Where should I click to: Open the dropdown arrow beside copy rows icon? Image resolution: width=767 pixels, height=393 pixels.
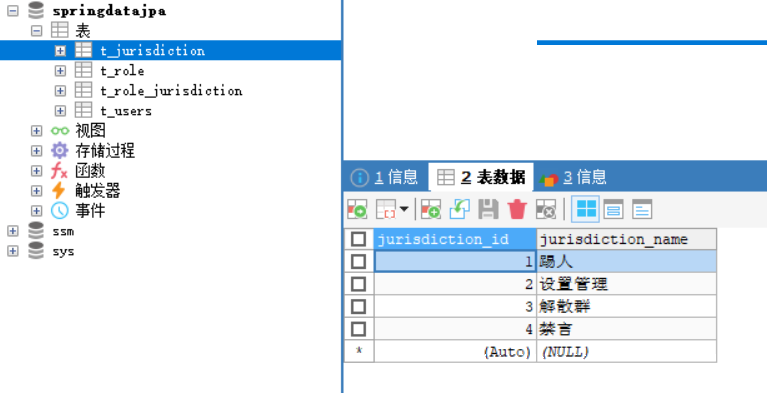tap(404, 209)
